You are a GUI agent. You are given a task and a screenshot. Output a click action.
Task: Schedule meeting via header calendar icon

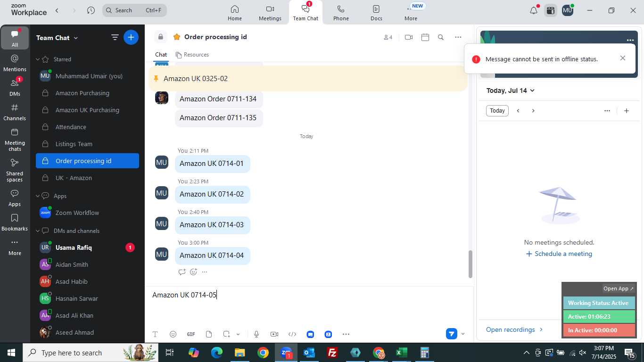pyautogui.click(x=425, y=37)
